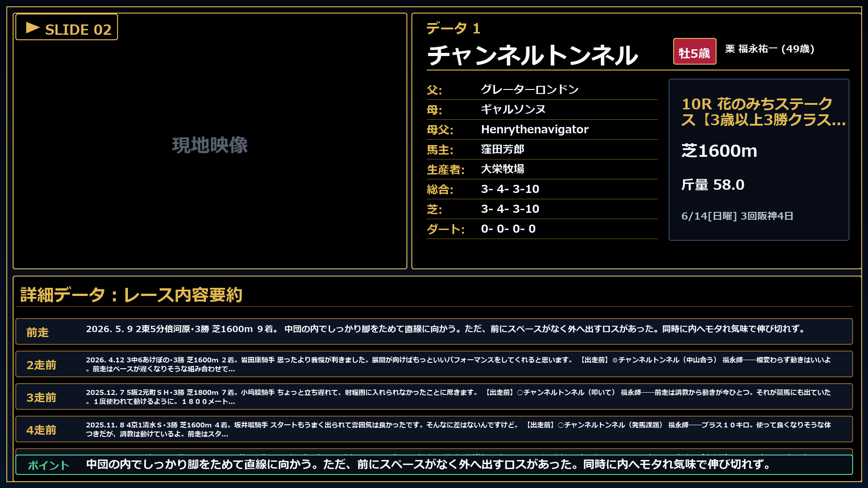The height and width of the screenshot is (488, 868).
Task: Click the broodmare sire Henrythenavigator
Action: point(535,129)
